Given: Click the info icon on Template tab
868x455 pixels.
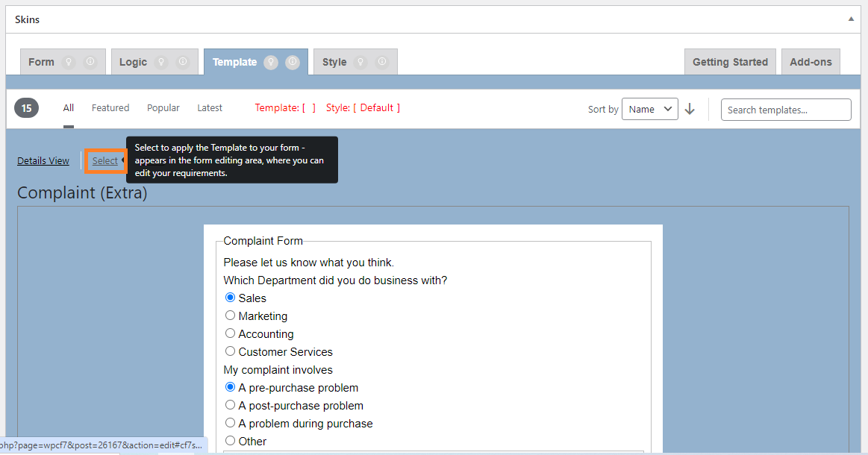Looking at the screenshot, I should (x=293, y=63).
